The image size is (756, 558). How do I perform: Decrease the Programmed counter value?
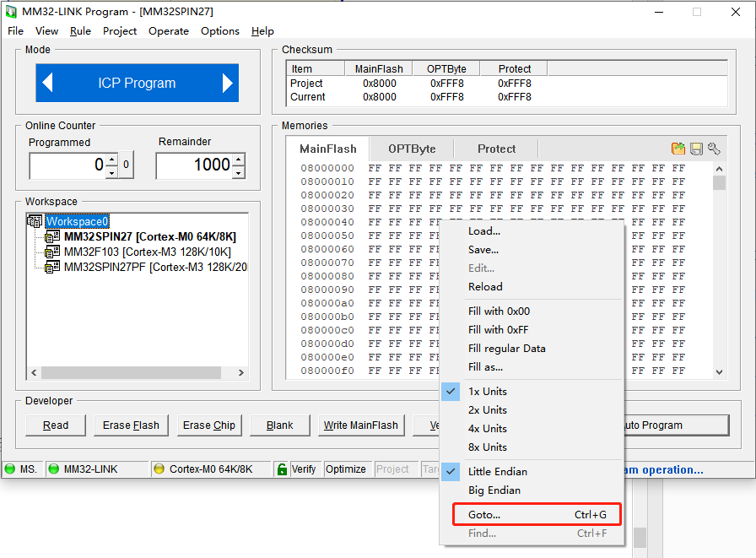tap(112, 172)
